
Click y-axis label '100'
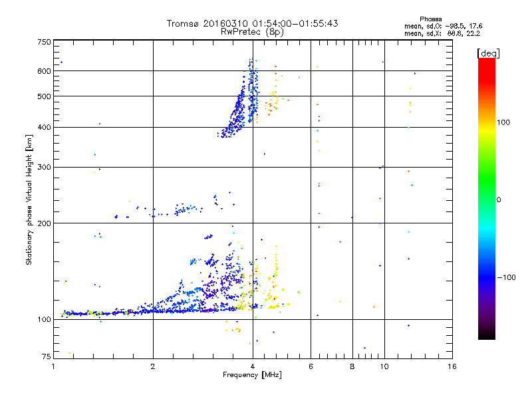(44, 320)
